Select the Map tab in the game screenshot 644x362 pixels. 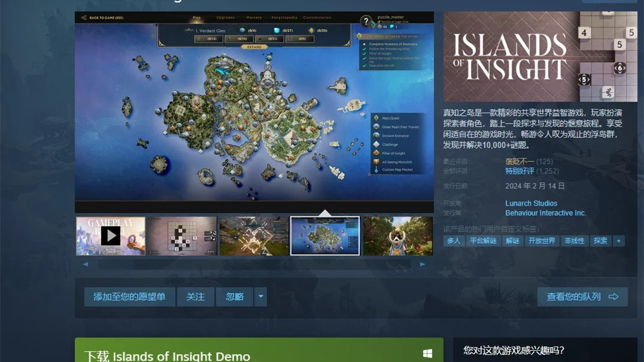[197, 17]
